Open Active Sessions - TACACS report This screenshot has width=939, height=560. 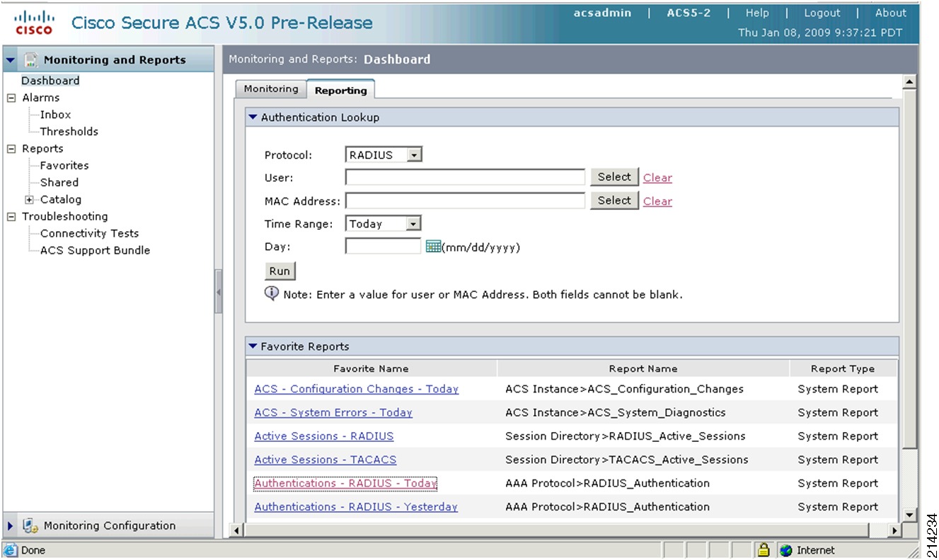coord(326,460)
